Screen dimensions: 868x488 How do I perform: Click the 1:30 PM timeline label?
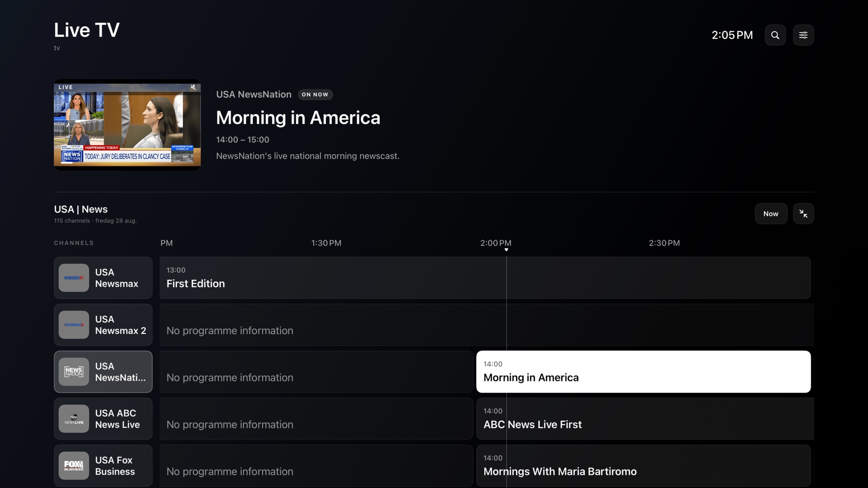326,243
